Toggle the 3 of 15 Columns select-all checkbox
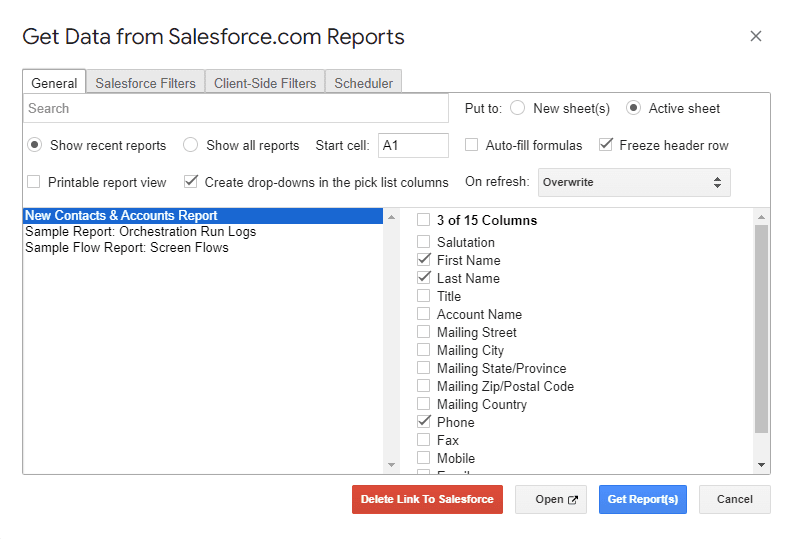 (424, 220)
